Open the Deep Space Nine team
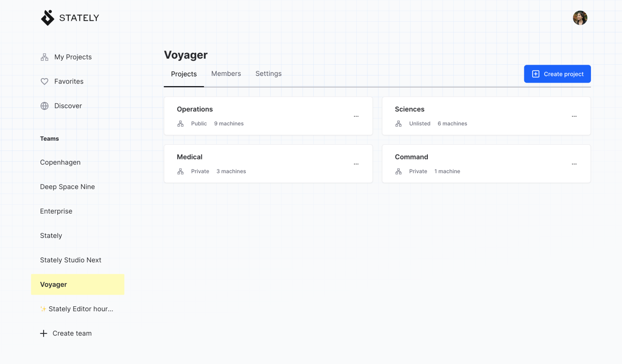This screenshot has width=622, height=364. 68,187
